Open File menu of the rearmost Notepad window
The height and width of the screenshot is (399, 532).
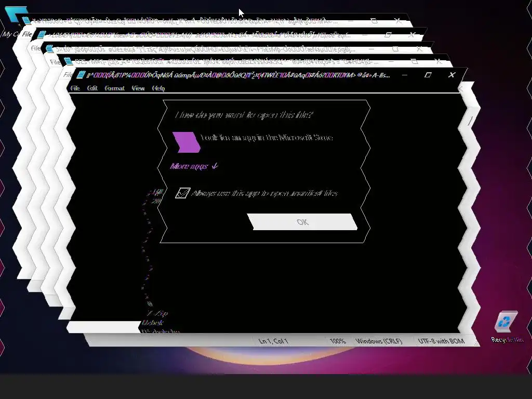point(27,34)
